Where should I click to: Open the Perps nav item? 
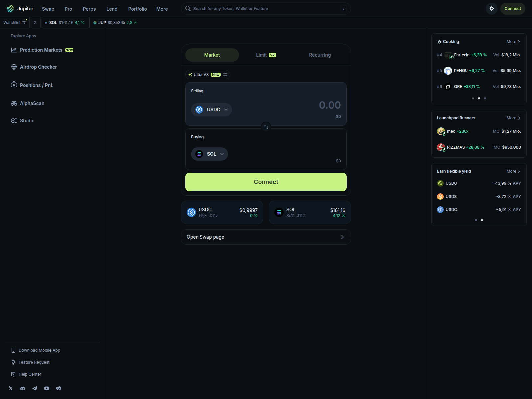coord(89,9)
